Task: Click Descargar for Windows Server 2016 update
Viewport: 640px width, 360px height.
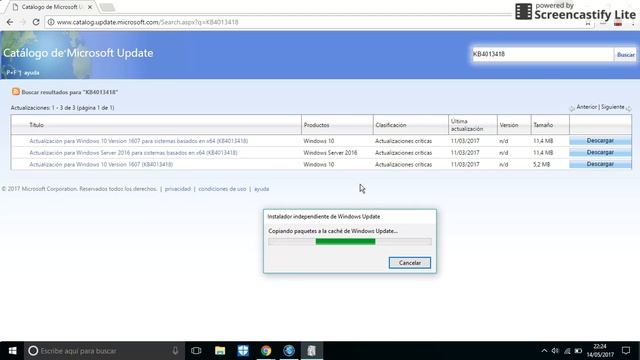Action: point(600,152)
